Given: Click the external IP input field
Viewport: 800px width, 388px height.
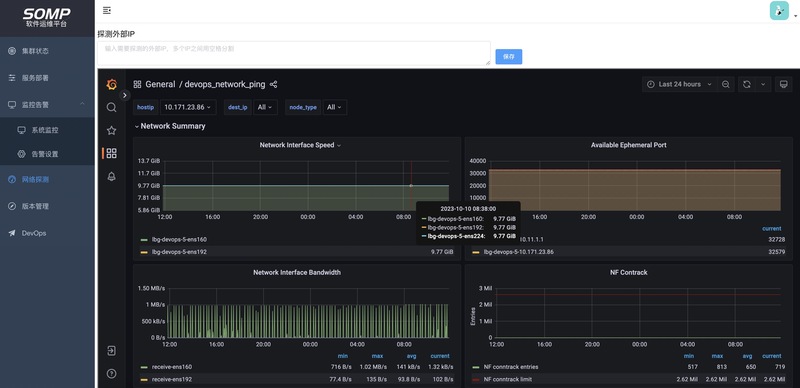Looking at the screenshot, I should point(294,53).
